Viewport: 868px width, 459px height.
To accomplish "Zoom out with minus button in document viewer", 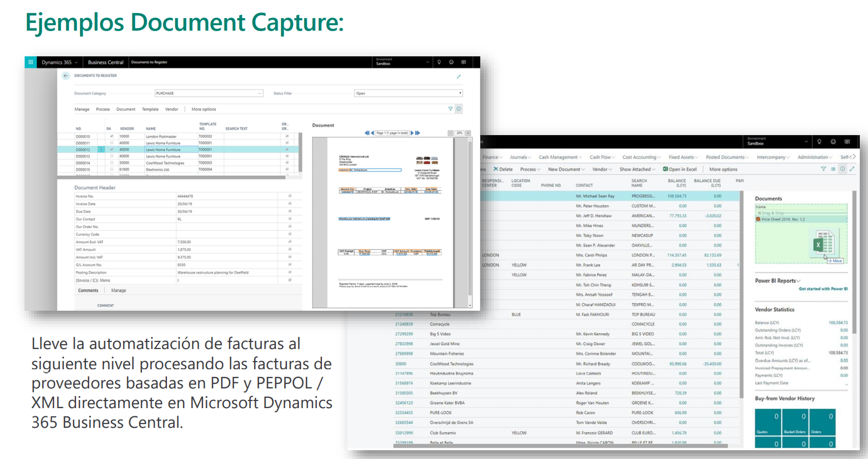I will [451, 133].
